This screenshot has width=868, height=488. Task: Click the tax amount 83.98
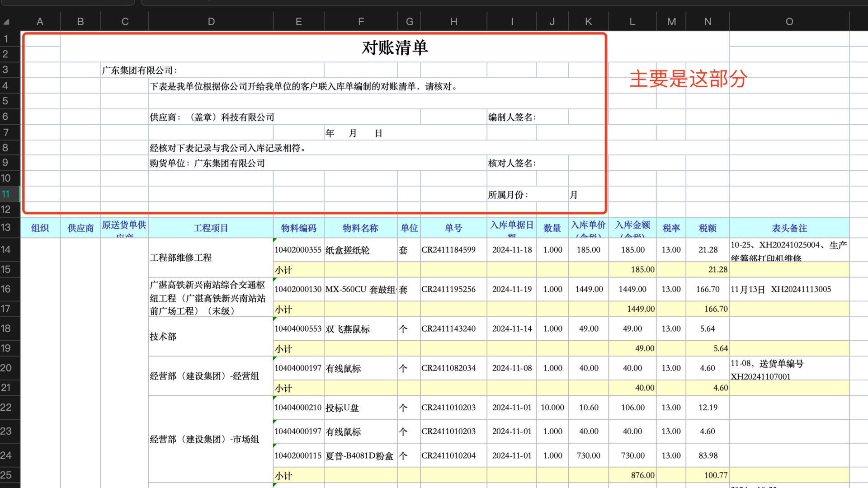(708, 455)
